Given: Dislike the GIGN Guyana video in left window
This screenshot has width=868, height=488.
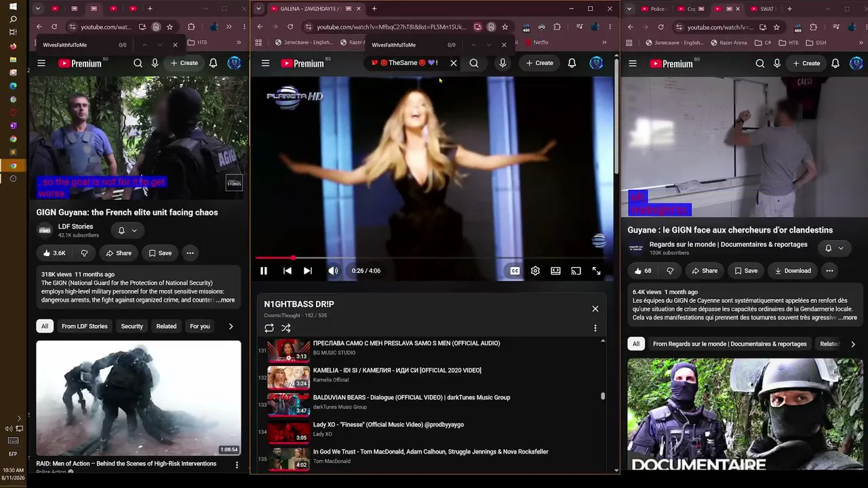Looking at the screenshot, I should click(84, 253).
